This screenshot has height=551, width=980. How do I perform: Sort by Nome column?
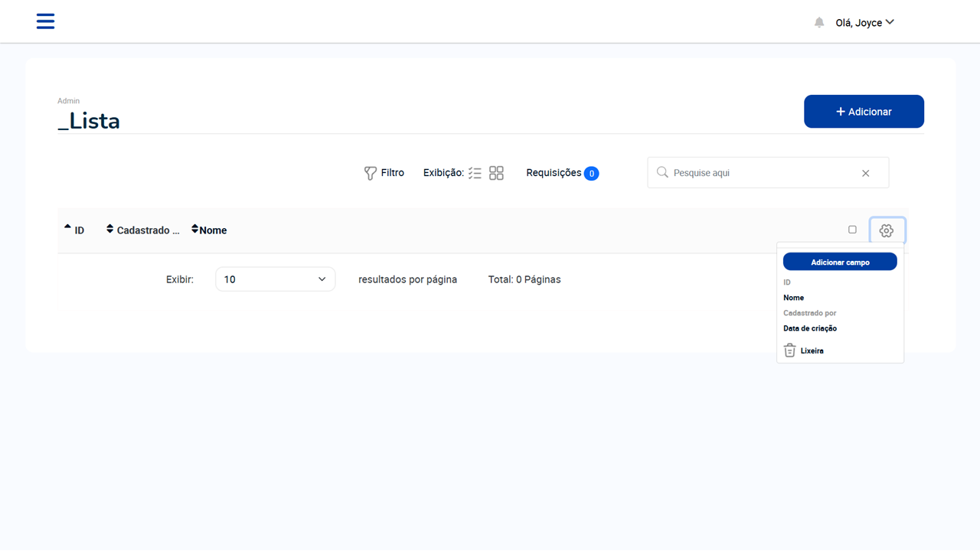click(x=209, y=230)
